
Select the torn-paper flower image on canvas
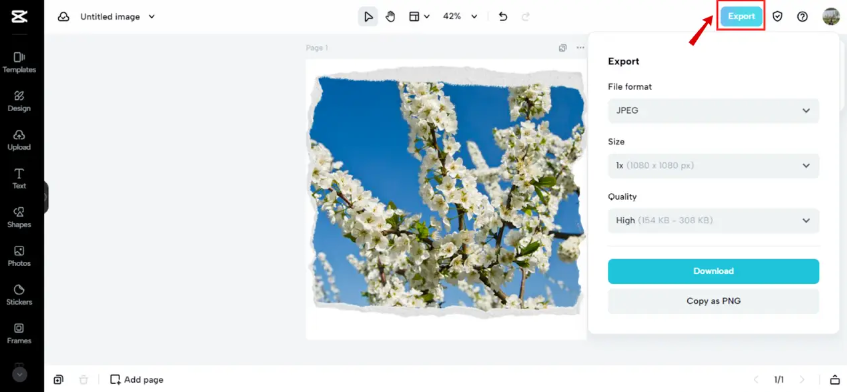point(446,193)
